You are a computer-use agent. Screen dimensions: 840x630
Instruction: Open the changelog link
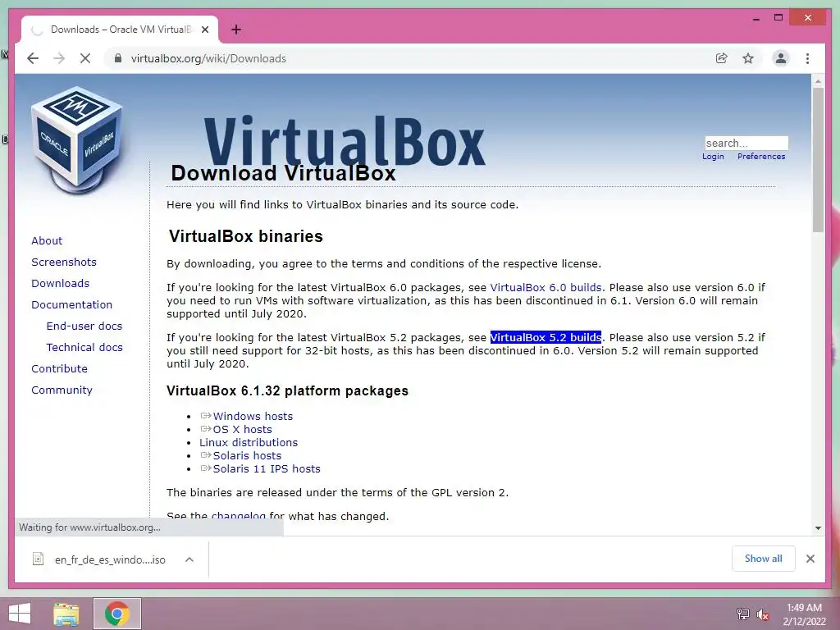(239, 517)
